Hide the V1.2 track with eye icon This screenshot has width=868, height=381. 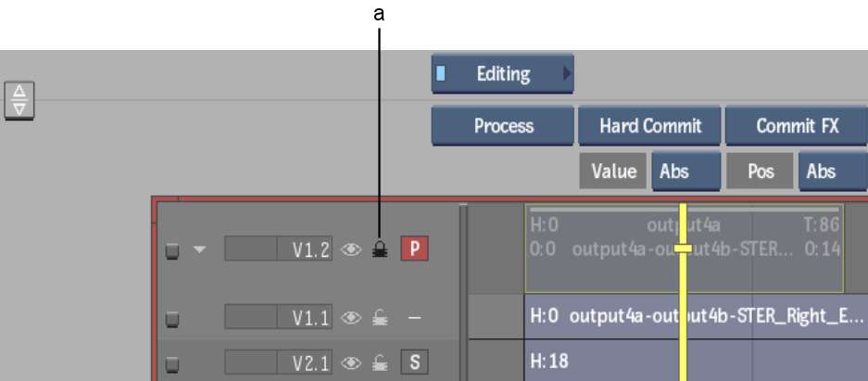click(351, 250)
